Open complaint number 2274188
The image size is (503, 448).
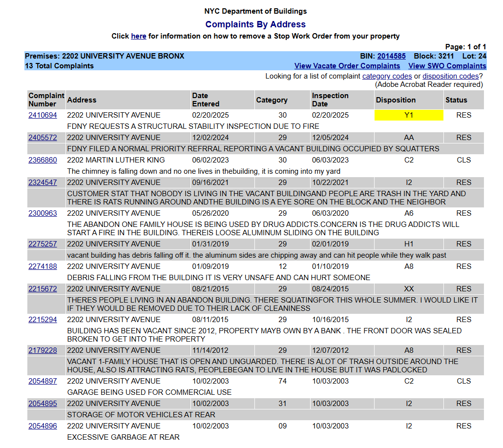pyautogui.click(x=42, y=266)
